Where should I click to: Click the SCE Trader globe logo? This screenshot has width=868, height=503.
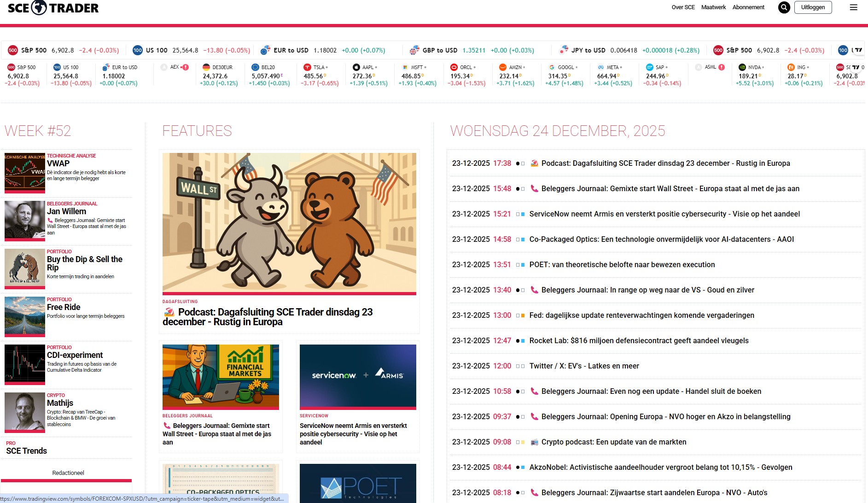tap(39, 7)
